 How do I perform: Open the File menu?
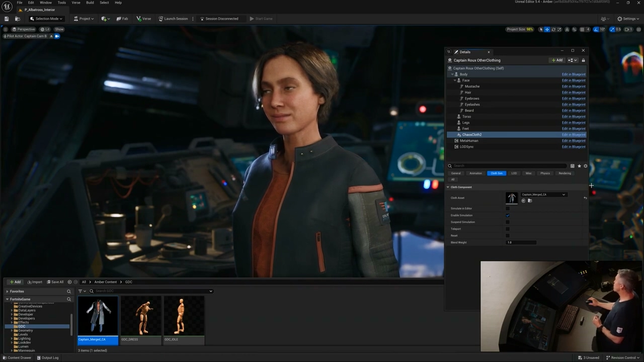[20, 3]
